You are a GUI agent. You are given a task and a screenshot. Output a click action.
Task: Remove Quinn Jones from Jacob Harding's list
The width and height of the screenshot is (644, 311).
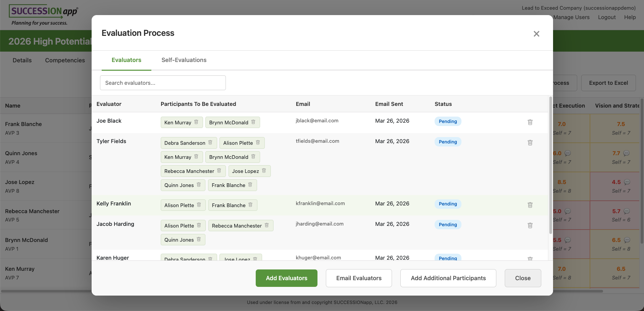[199, 239]
